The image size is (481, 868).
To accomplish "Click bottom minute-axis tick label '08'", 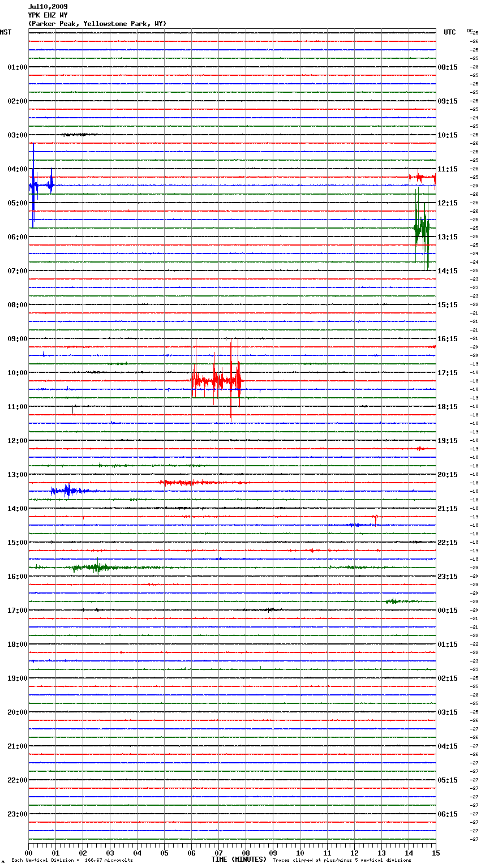I will click(246, 853).
